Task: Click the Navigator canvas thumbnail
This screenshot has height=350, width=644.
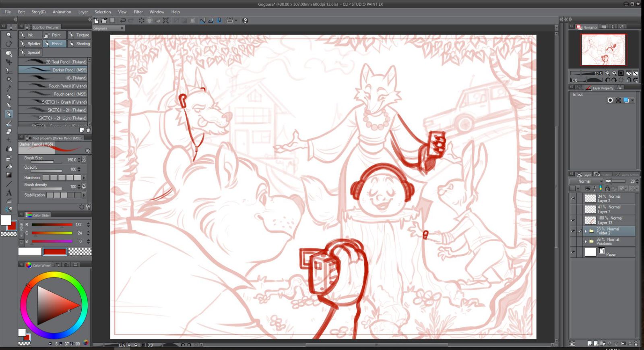Action: pos(603,50)
